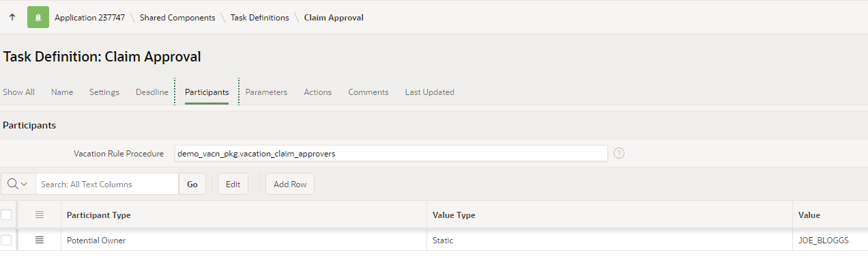Click the up arrow navigation icon
The width and height of the screenshot is (868, 259).
point(12,17)
